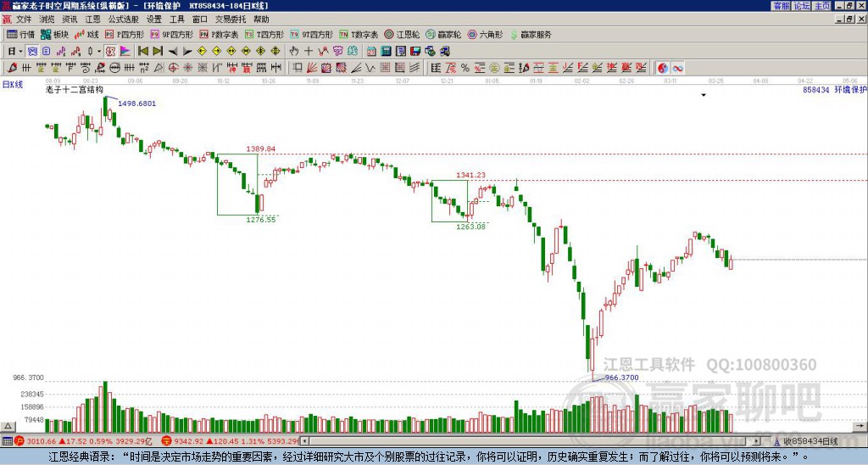Toggle the yin-yang taiji icon
This screenshot has width=868, height=465.
(663, 68)
